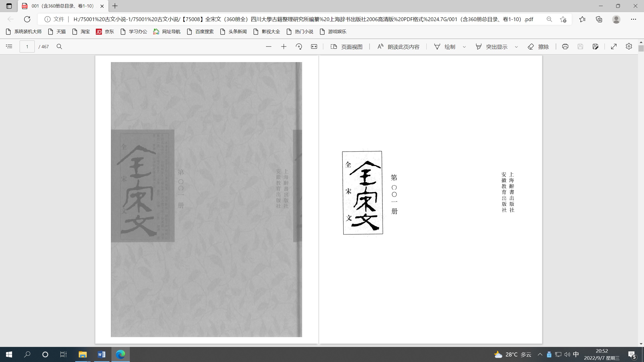Enter full screen mode
Image resolution: width=644 pixels, height=362 pixels.
(x=614, y=47)
